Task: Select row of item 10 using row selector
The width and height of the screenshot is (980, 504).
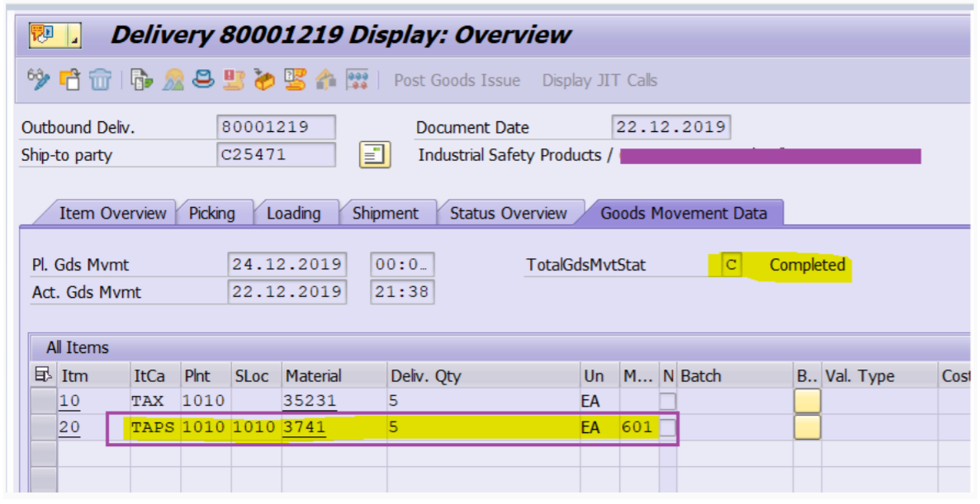Action: click(x=43, y=402)
